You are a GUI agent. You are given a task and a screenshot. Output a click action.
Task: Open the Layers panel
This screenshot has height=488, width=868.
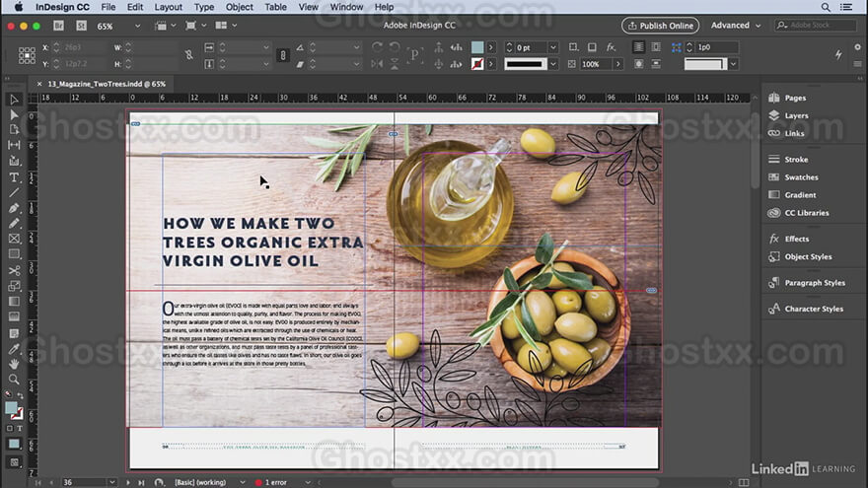pyautogui.click(x=796, y=115)
